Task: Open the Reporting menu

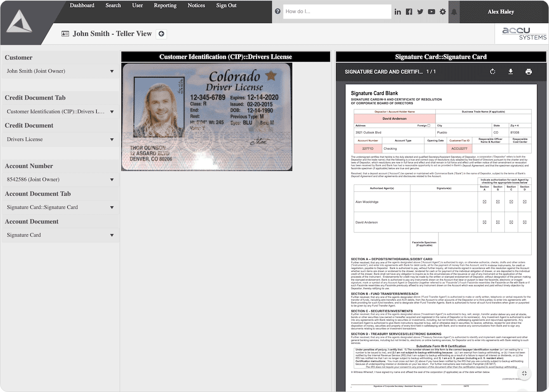Action: 165,6
